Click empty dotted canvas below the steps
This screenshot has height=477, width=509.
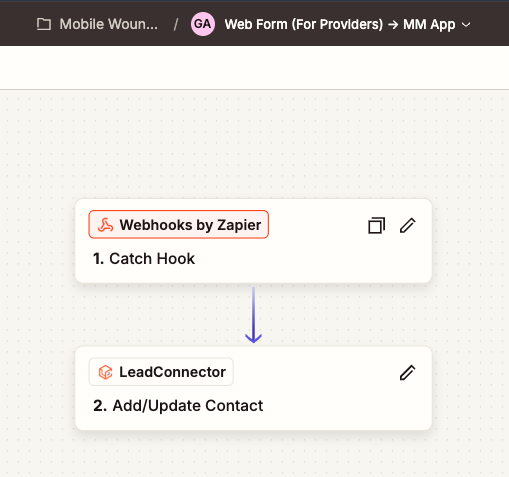253,455
